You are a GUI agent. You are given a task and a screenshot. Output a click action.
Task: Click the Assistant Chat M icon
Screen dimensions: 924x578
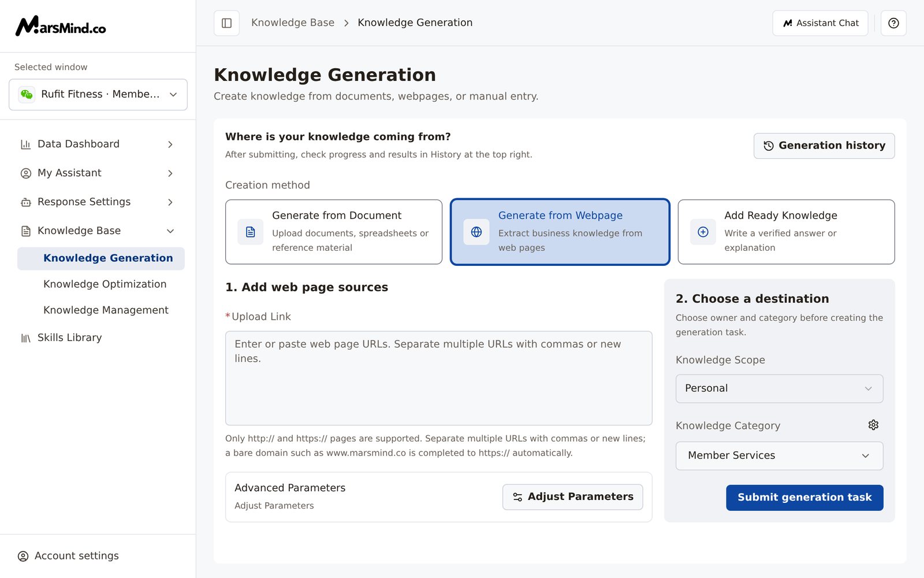[788, 23]
